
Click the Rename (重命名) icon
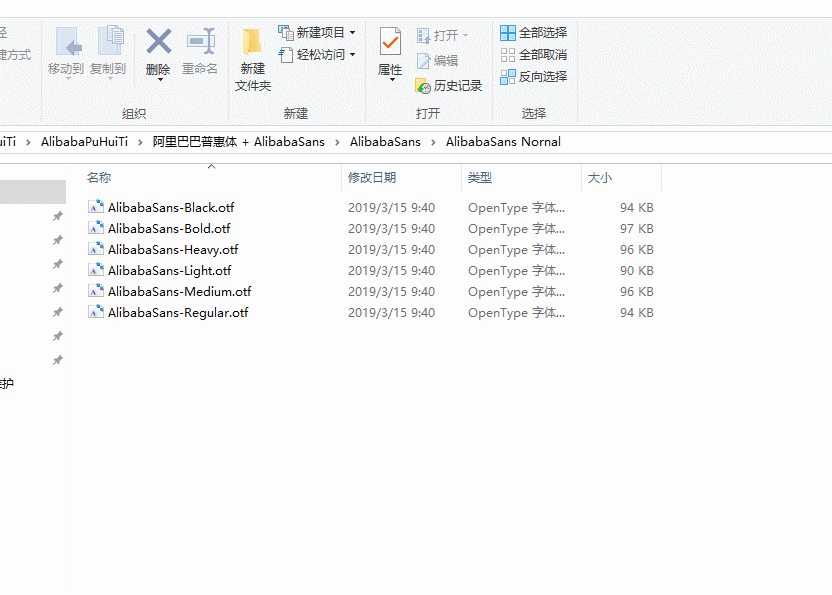(x=201, y=41)
